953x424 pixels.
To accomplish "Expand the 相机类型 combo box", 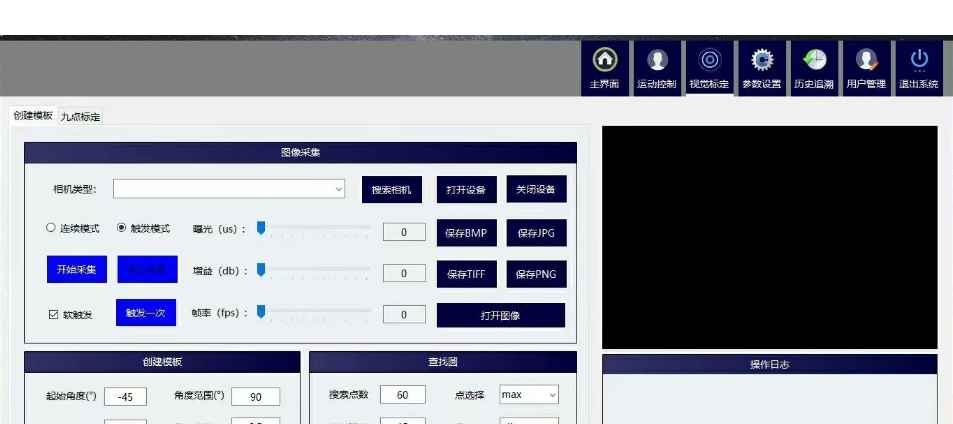I will point(229,189).
